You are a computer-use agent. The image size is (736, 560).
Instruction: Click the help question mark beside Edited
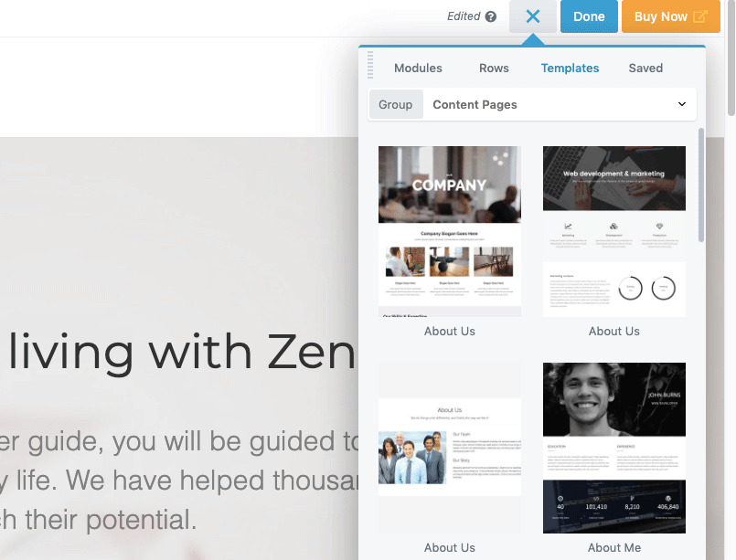point(491,16)
